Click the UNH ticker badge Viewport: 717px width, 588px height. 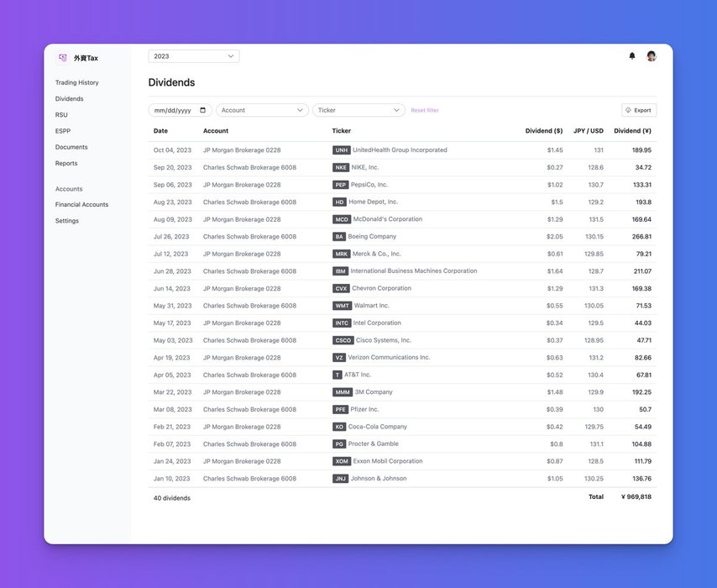pos(341,150)
